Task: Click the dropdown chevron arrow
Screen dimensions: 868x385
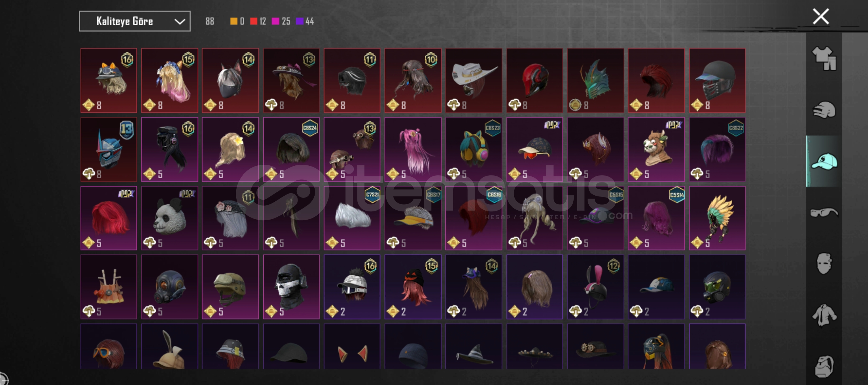Action: pos(180,22)
